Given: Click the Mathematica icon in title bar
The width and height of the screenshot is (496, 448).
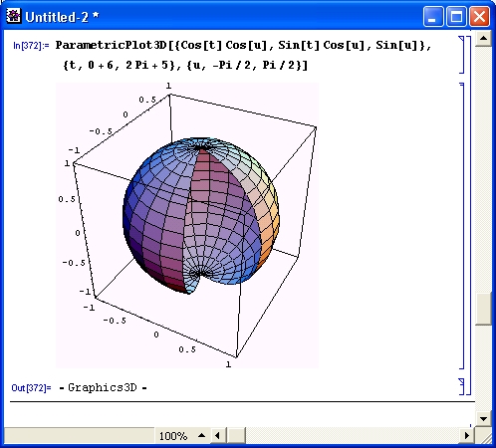Looking at the screenshot, I should 14,16.
